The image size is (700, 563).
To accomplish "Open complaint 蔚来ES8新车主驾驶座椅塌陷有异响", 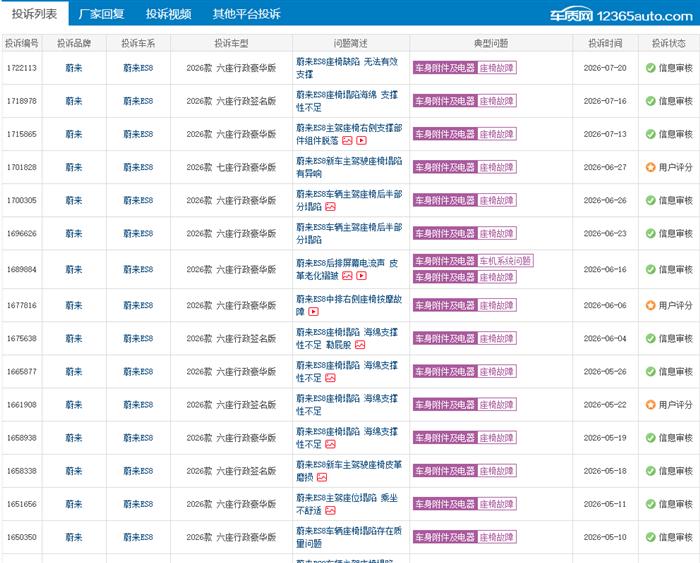I will 349,167.
